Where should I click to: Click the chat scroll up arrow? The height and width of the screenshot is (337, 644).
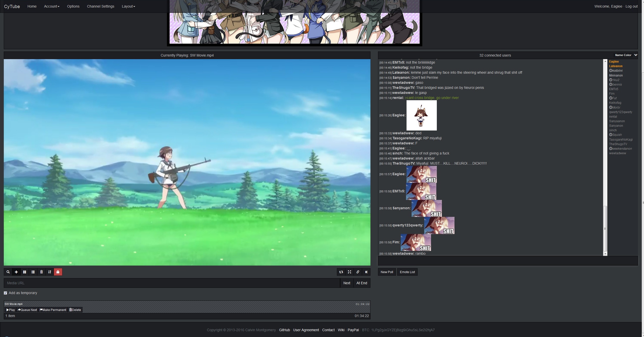pyautogui.click(x=605, y=61)
